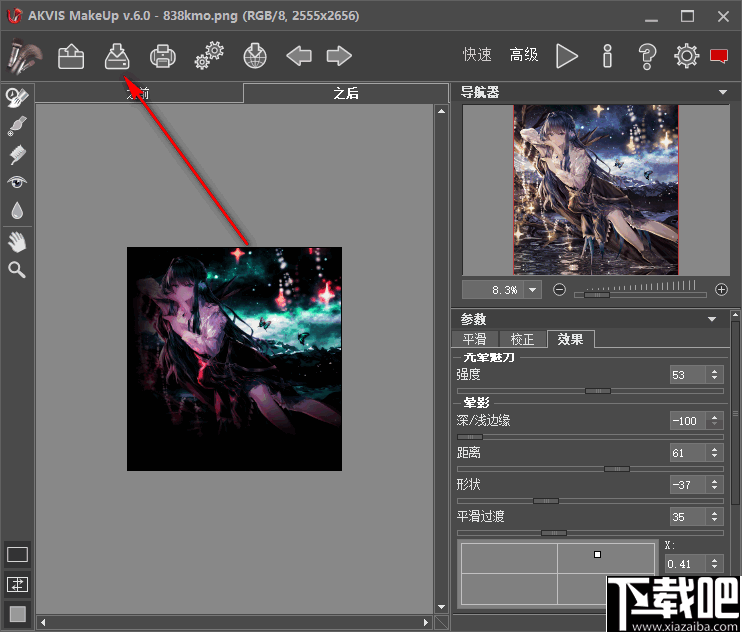742x632 pixels.
Task: Select the eye tool
Action: [17, 182]
